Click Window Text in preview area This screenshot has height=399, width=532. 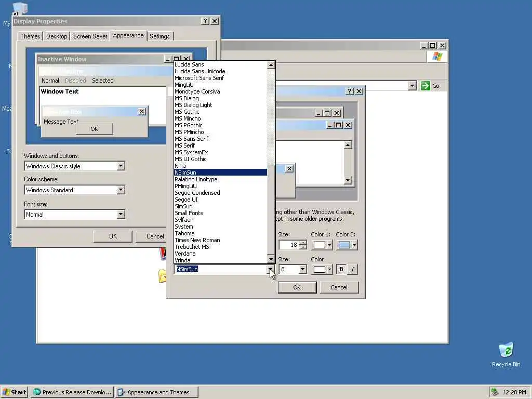59,91
